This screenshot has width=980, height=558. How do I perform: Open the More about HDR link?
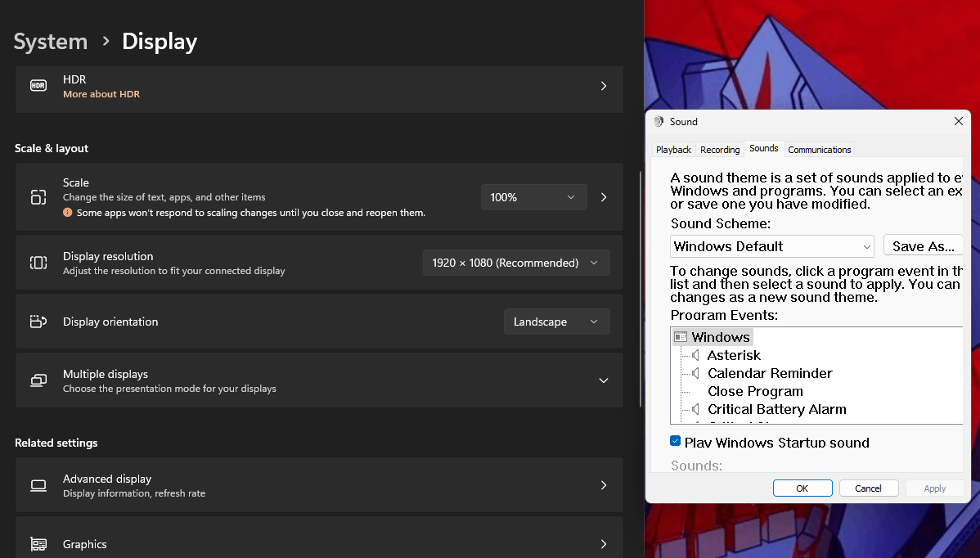pyautogui.click(x=101, y=94)
